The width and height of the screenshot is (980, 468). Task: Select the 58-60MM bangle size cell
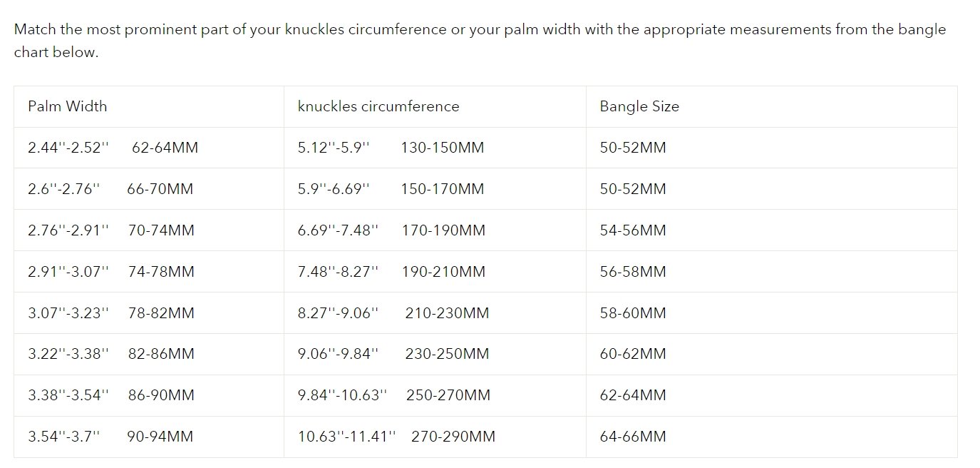[633, 313]
